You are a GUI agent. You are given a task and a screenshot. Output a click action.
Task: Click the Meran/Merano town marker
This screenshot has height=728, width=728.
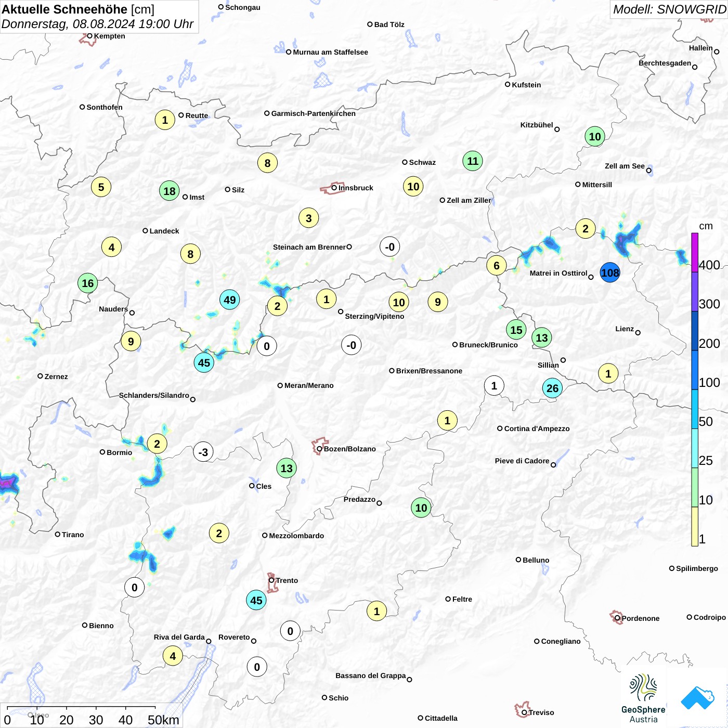[280, 385]
